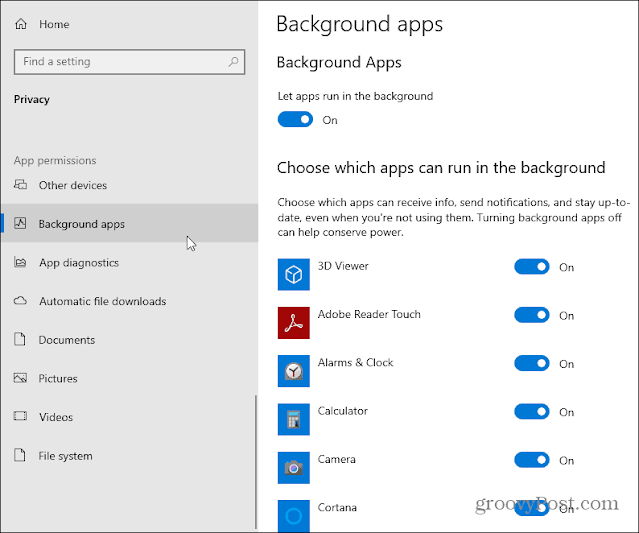Open Pictures privacy settings
Screen dimensions: 639x533
pyautogui.click(x=129, y=378)
